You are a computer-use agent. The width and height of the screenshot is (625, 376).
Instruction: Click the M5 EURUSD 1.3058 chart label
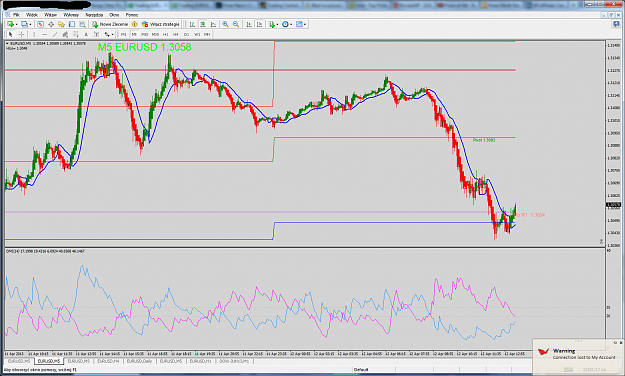point(144,47)
